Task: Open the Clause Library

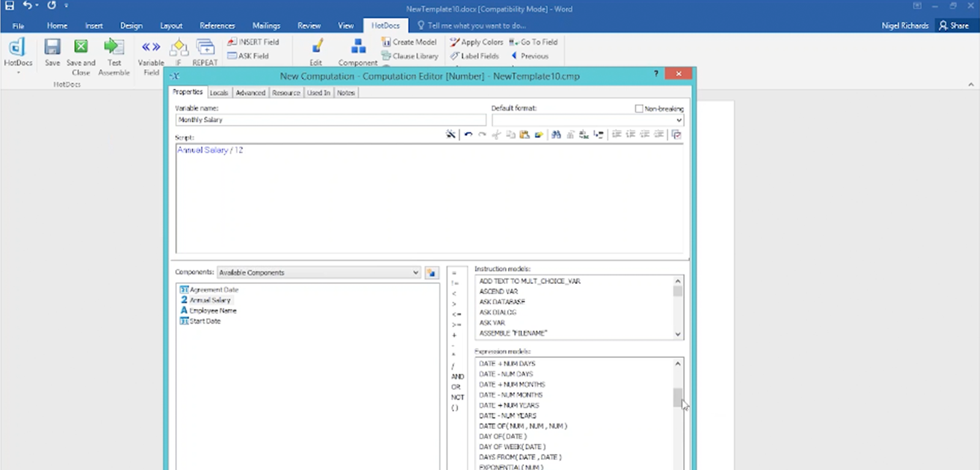Action: click(410, 56)
